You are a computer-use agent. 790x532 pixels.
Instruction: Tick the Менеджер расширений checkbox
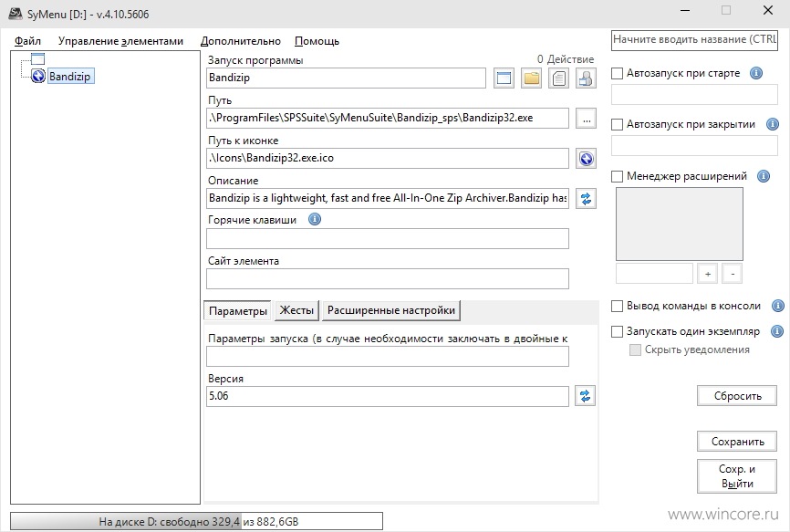[x=617, y=176]
